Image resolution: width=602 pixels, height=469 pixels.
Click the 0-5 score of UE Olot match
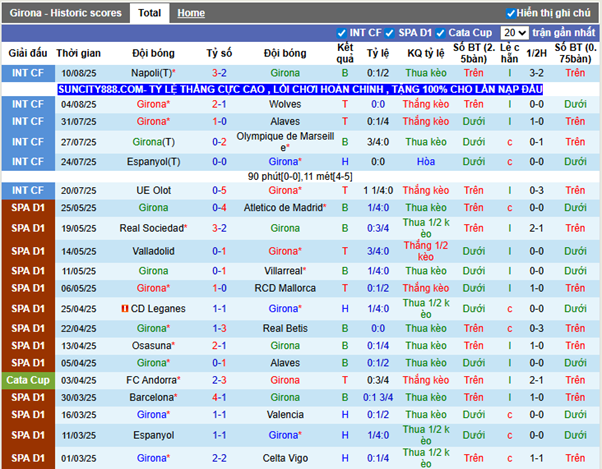(219, 190)
